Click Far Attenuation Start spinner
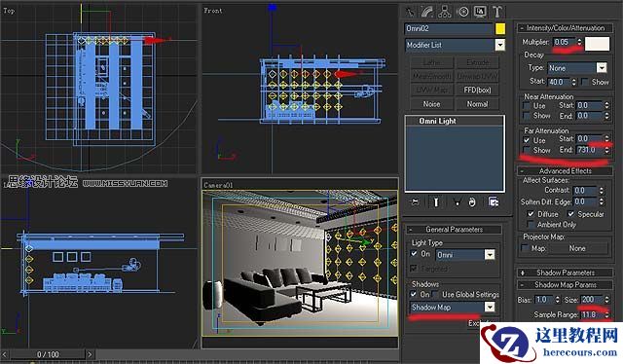 (606, 138)
